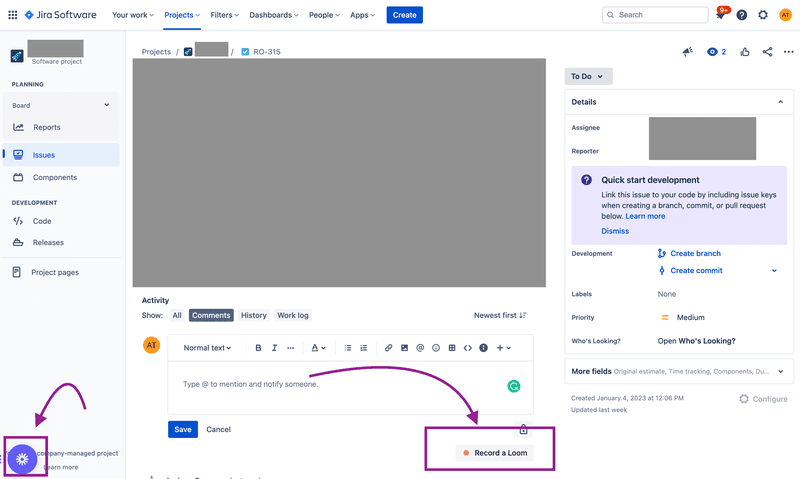The image size is (800, 479).
Task: Click the purple Loom floating button
Action: 22,459
